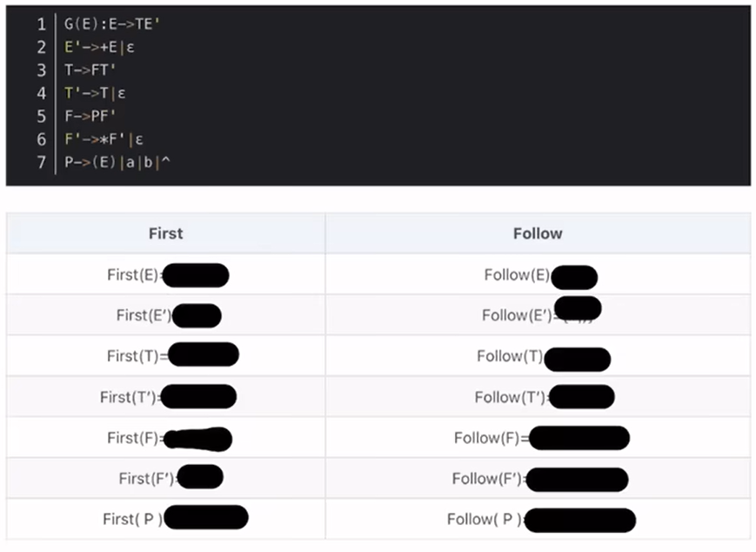This screenshot has height=552, width=756.
Task: Click the Follow(E) cell
Action: click(538, 275)
